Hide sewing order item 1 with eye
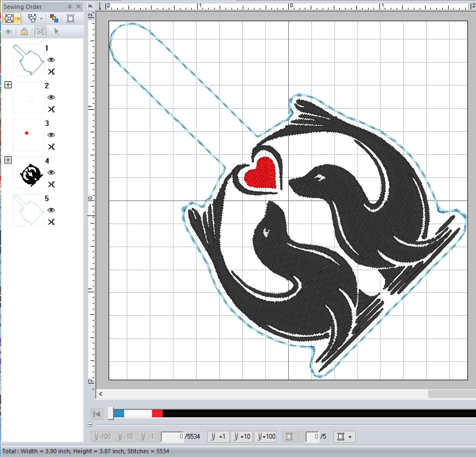The width and height of the screenshot is (476, 457). click(x=51, y=60)
